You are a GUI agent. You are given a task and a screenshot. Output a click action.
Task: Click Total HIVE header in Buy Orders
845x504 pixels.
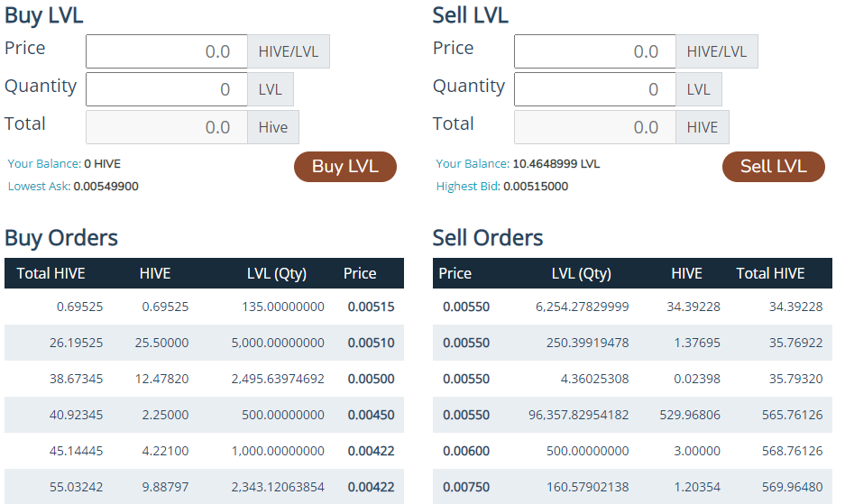pos(51,274)
